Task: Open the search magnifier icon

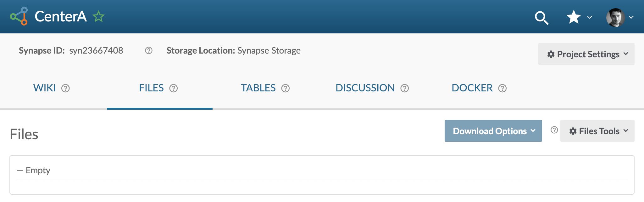Action: (x=541, y=18)
